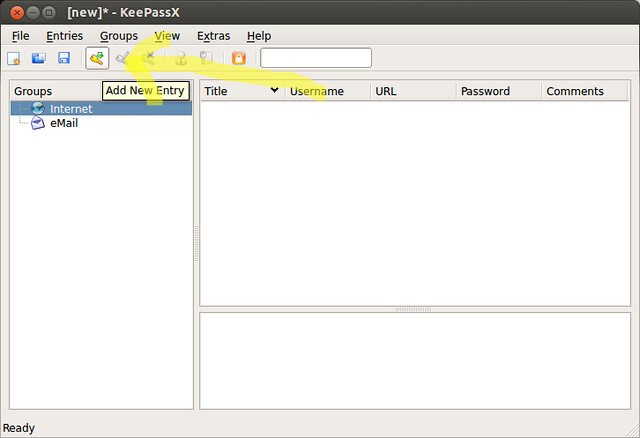Sort entries by the Password column

click(498, 91)
